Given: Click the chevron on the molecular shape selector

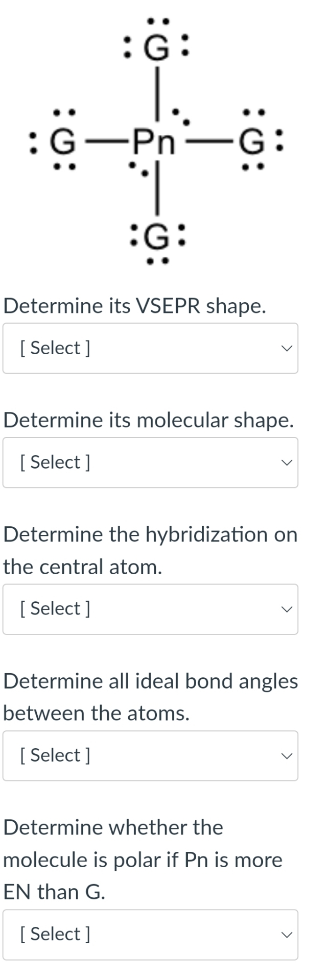Looking at the screenshot, I should pyautogui.click(x=288, y=462).
